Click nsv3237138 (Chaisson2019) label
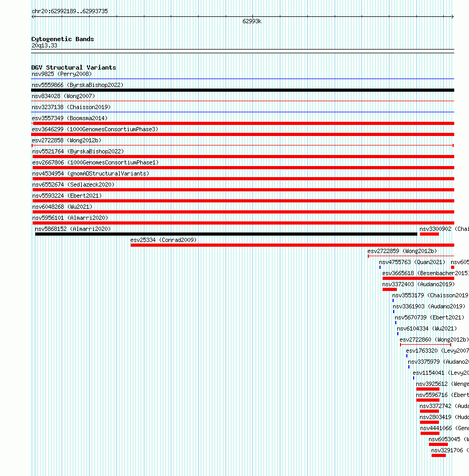Screen dimensions: 469x476 point(71,107)
